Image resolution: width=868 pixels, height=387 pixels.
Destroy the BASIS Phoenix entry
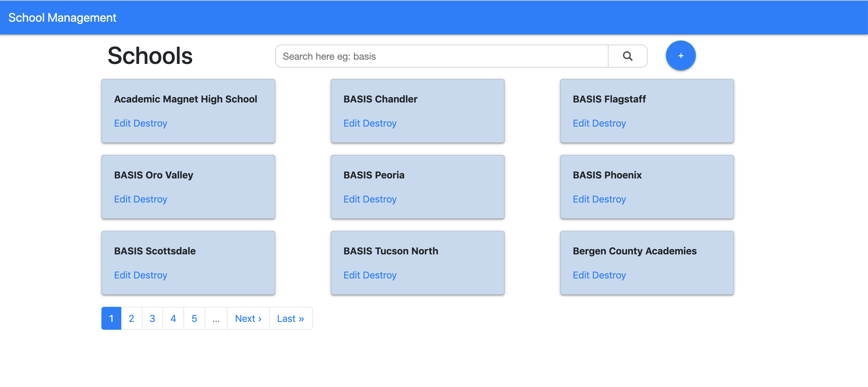609,199
